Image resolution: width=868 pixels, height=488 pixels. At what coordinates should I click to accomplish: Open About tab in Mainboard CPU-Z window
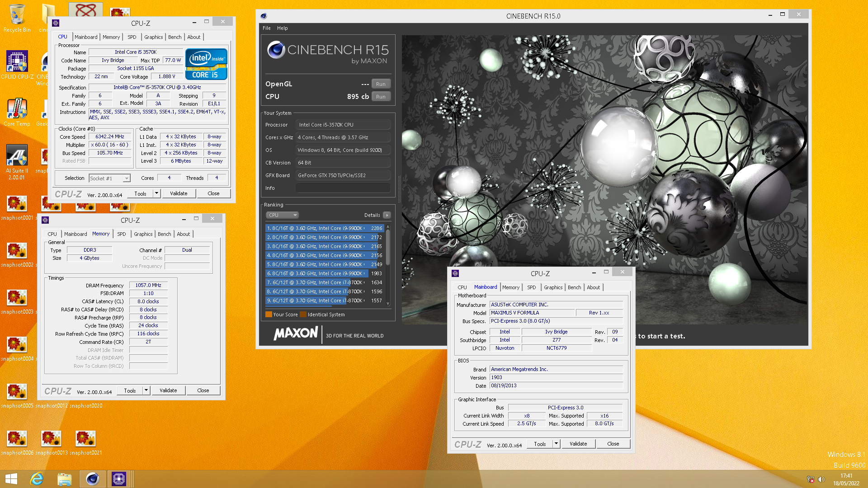594,287
